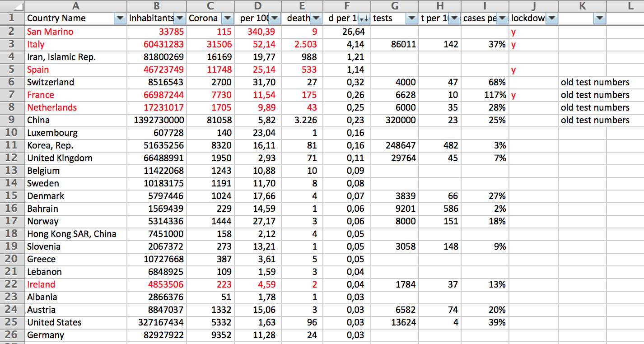Open the lockdown column filter dropdown
Screen dimensions: 644x344
click(x=552, y=19)
